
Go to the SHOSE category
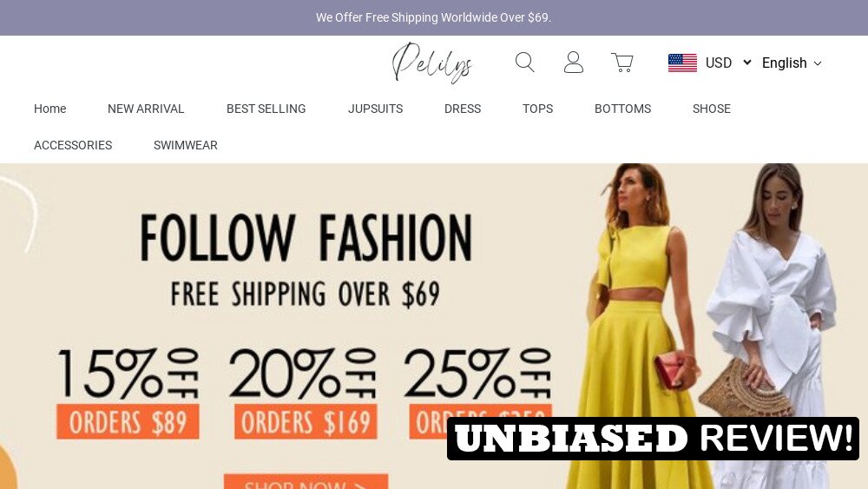pyautogui.click(x=712, y=109)
